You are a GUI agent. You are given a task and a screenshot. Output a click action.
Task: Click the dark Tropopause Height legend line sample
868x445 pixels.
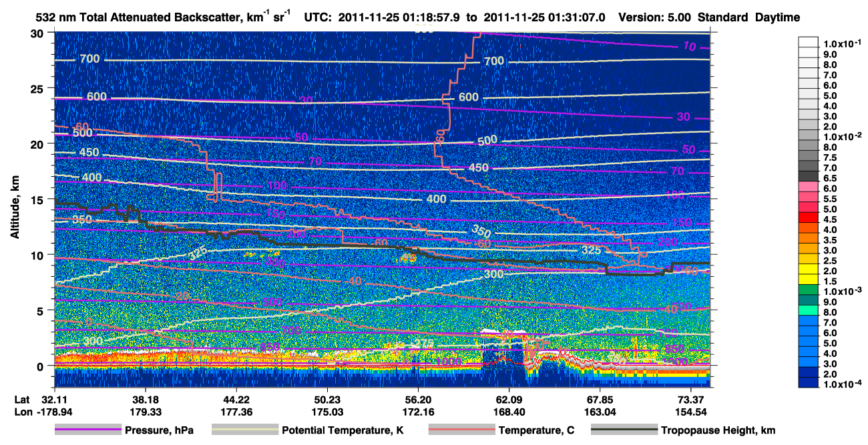point(624,430)
